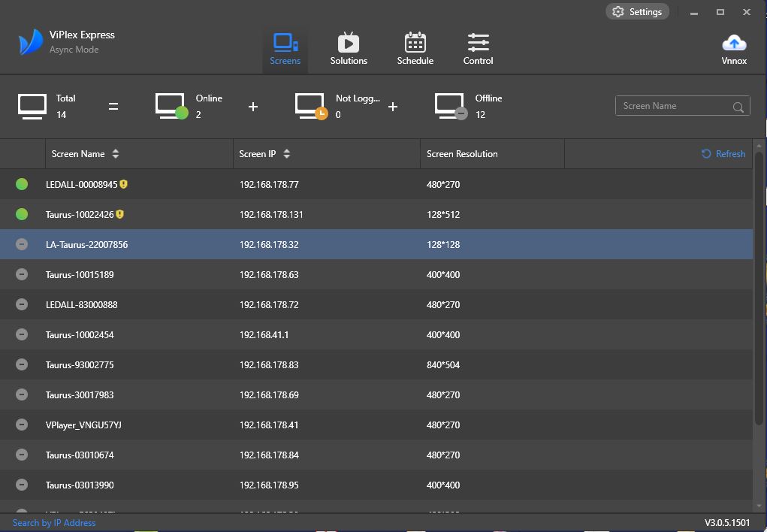Click the Online screens monitor icon

pyautogui.click(x=171, y=106)
